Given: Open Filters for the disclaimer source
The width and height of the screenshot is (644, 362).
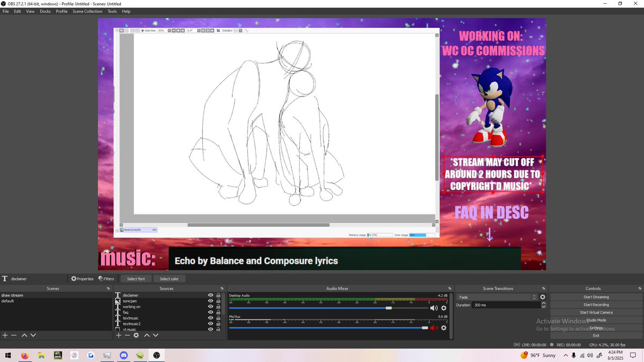Looking at the screenshot, I should click(106, 278).
